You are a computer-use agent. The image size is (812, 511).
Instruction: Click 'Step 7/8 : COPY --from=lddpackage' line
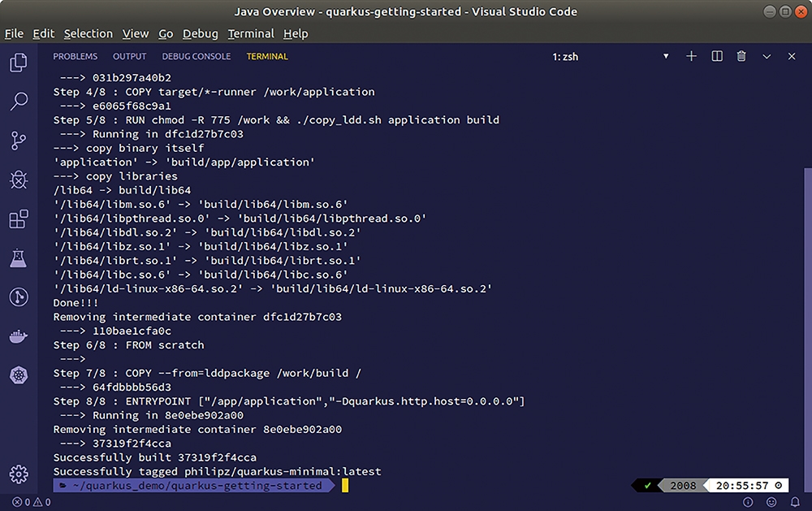pos(207,373)
